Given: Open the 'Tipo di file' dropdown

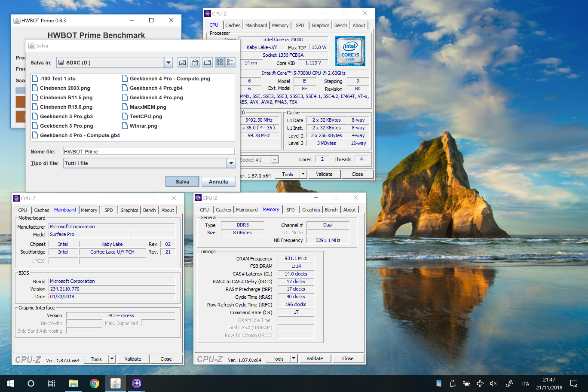Looking at the screenshot, I should (x=231, y=163).
